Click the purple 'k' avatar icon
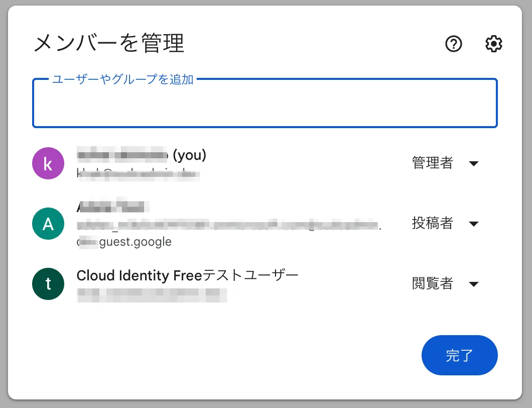532x408 pixels. pyautogui.click(x=48, y=163)
